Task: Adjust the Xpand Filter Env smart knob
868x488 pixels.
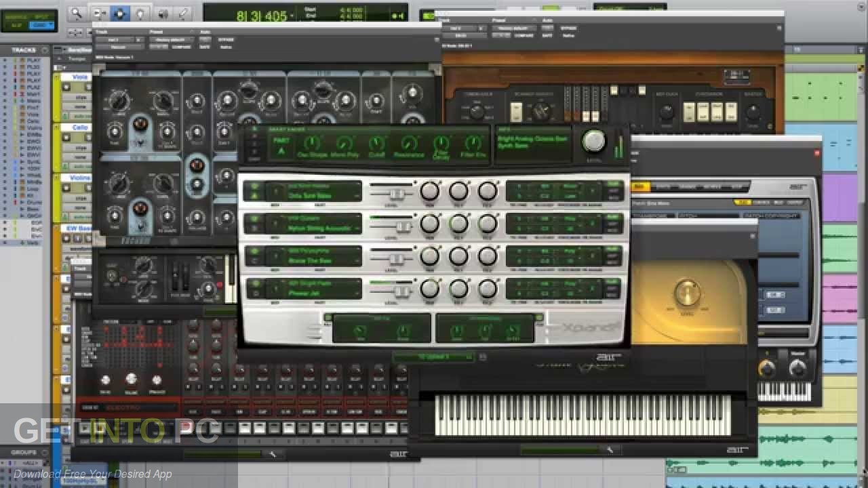Action: (x=473, y=144)
